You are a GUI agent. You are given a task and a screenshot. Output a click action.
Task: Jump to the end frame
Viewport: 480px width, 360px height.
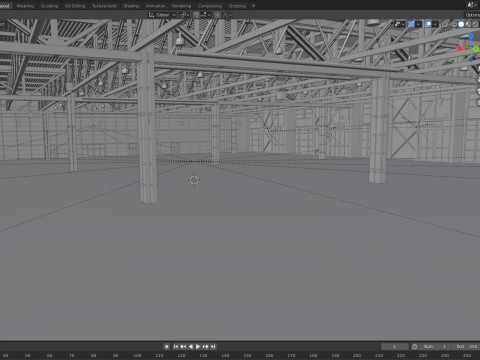pyautogui.click(x=213, y=346)
